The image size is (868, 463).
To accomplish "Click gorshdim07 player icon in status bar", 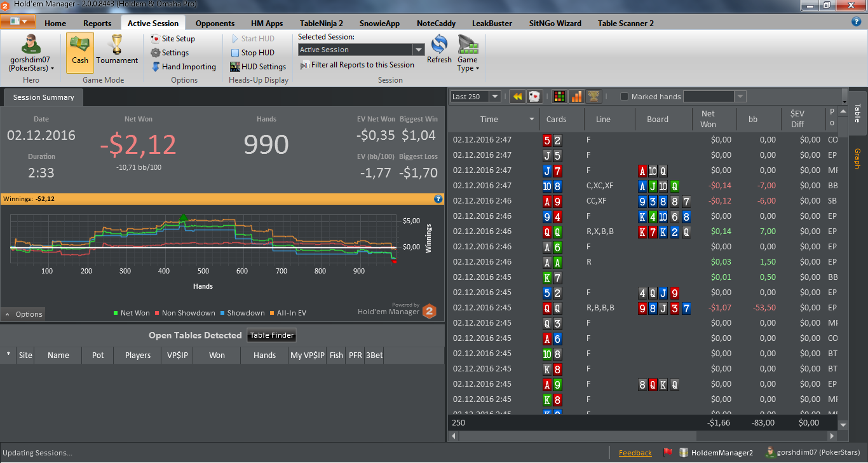I will click(x=770, y=453).
